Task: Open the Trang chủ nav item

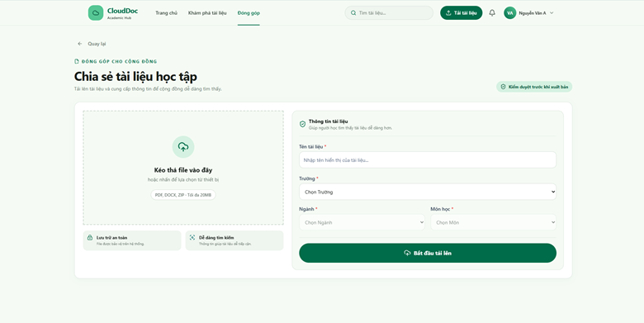Action: click(x=166, y=13)
